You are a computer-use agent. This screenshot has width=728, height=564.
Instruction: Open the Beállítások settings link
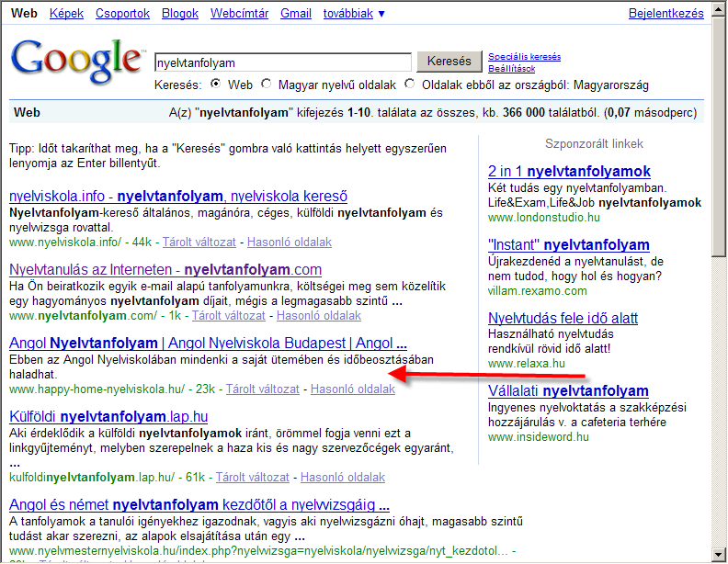tap(511, 69)
